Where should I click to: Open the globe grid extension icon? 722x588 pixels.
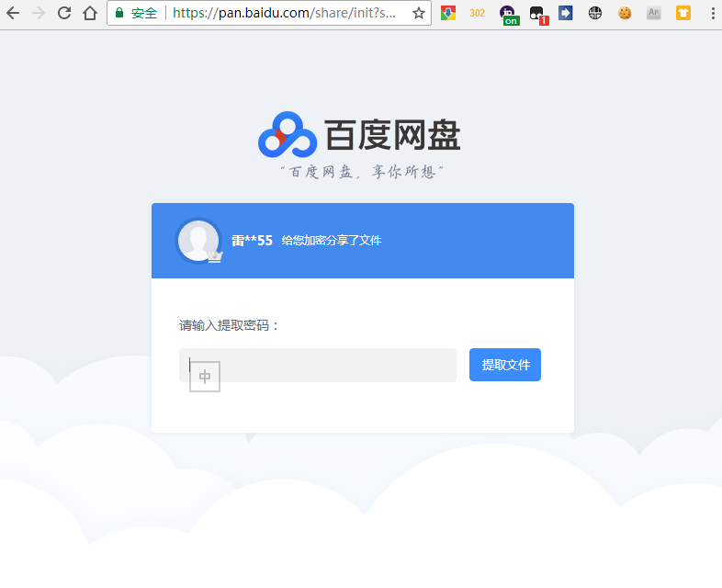[x=595, y=13]
